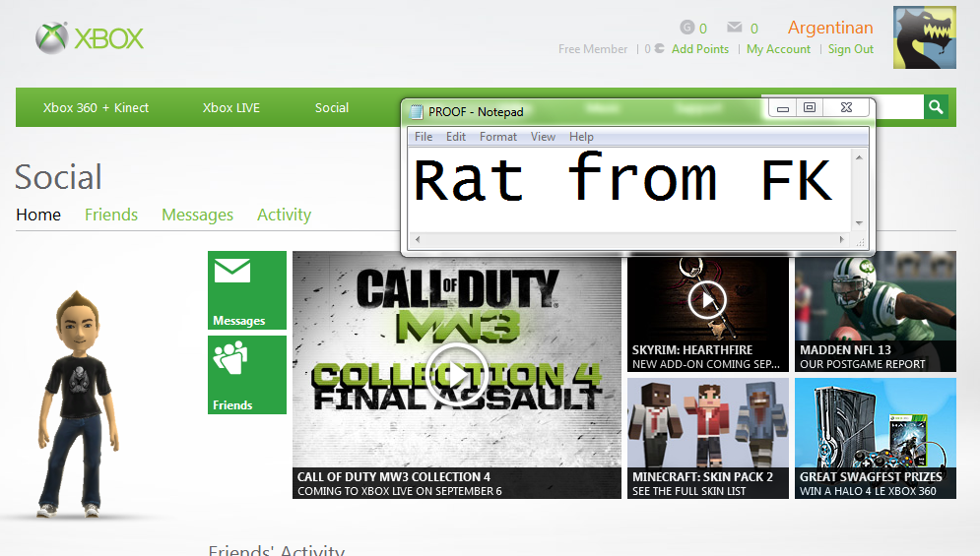980x556 pixels.
Task: Restore the PROOF Notepad window size
Action: coord(810,108)
